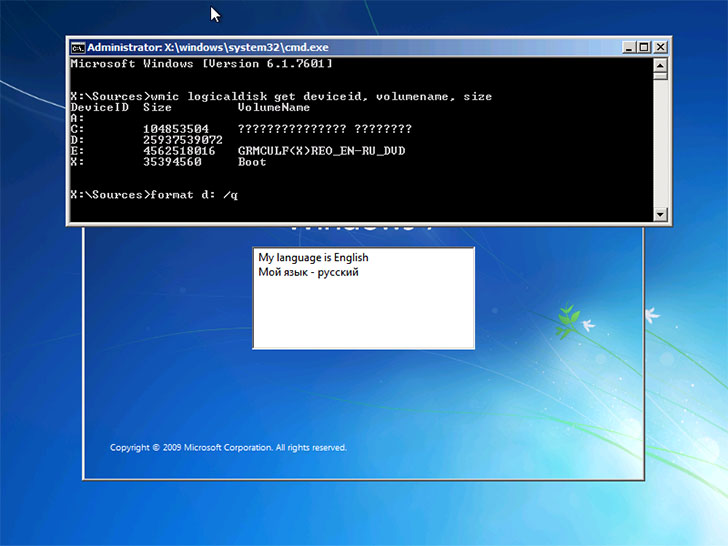Click the VolumeName column header text
Viewport: 728px width, 546px height.
click(274, 106)
